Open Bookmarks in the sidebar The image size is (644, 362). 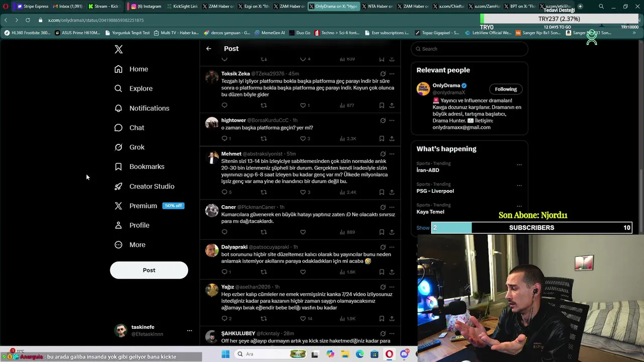point(139,166)
